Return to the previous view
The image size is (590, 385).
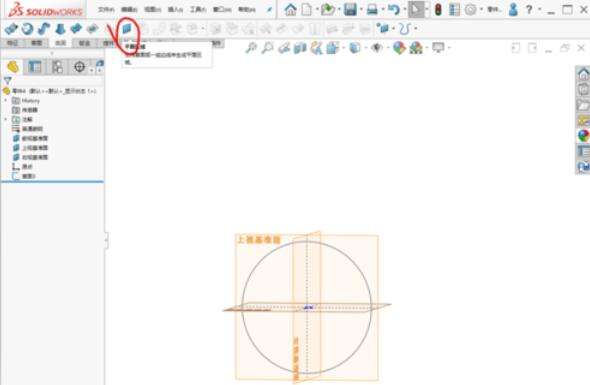click(284, 48)
